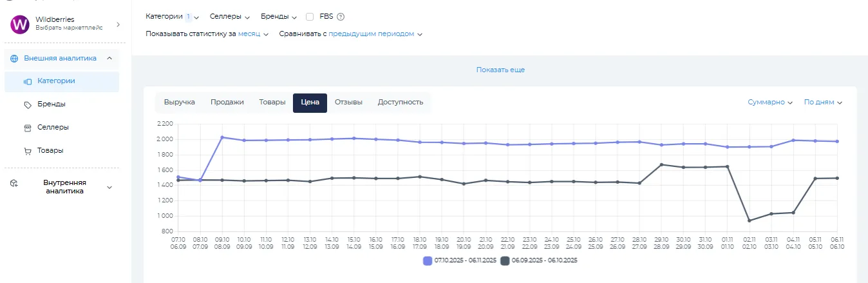Click the 09.10 peak point on purple line
The width and height of the screenshot is (868, 283).
tap(222, 137)
